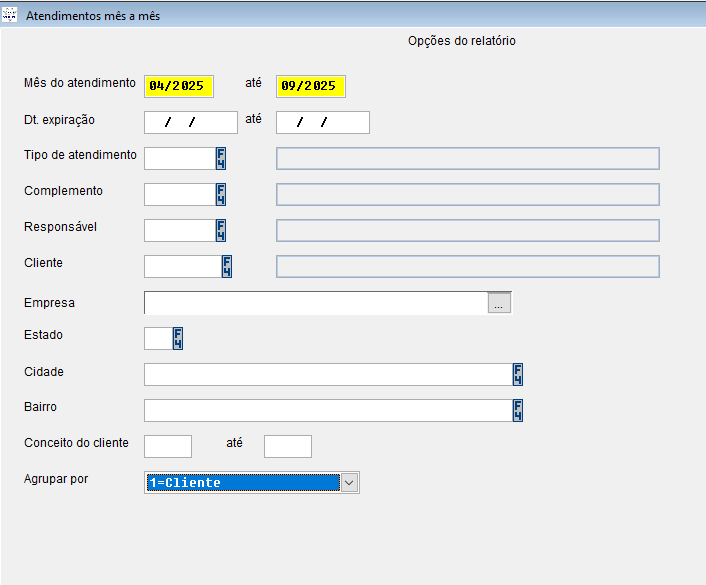Expand the Agrupar por dropdown arrow
Screen dimensions: 706x585
click(x=349, y=483)
